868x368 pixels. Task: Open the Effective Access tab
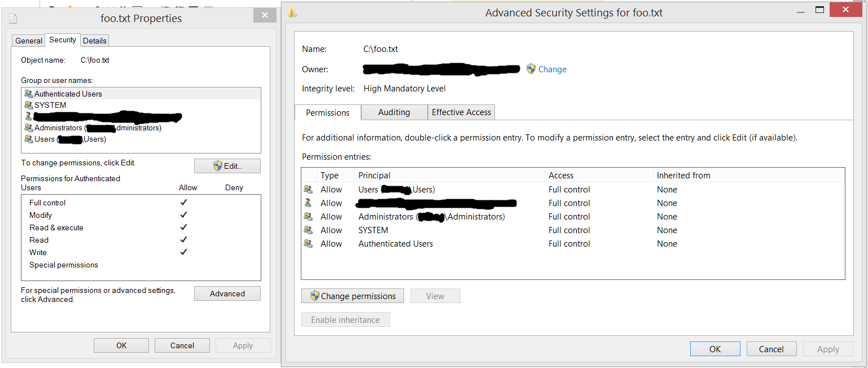point(461,112)
